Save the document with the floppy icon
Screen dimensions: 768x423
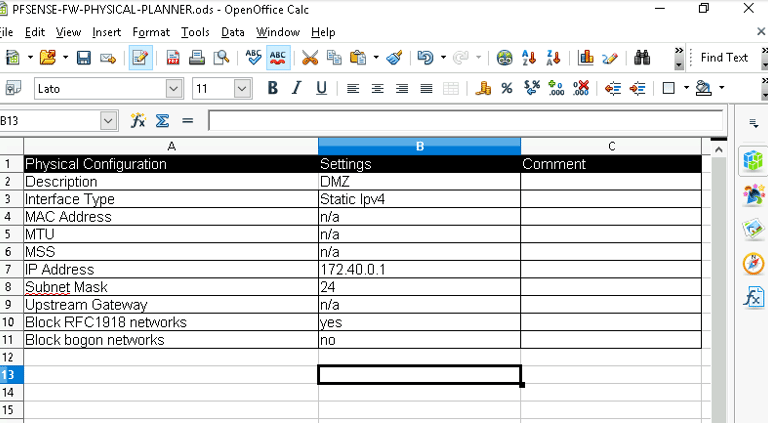[x=84, y=58]
